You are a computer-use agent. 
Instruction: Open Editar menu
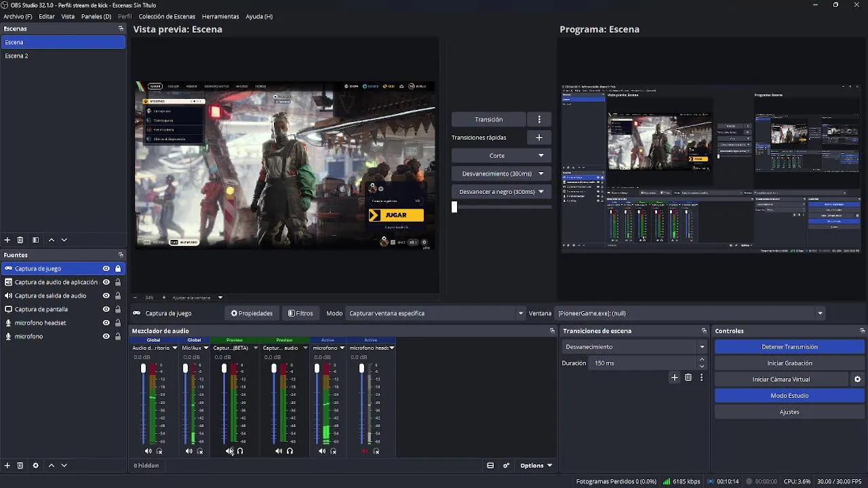47,16
